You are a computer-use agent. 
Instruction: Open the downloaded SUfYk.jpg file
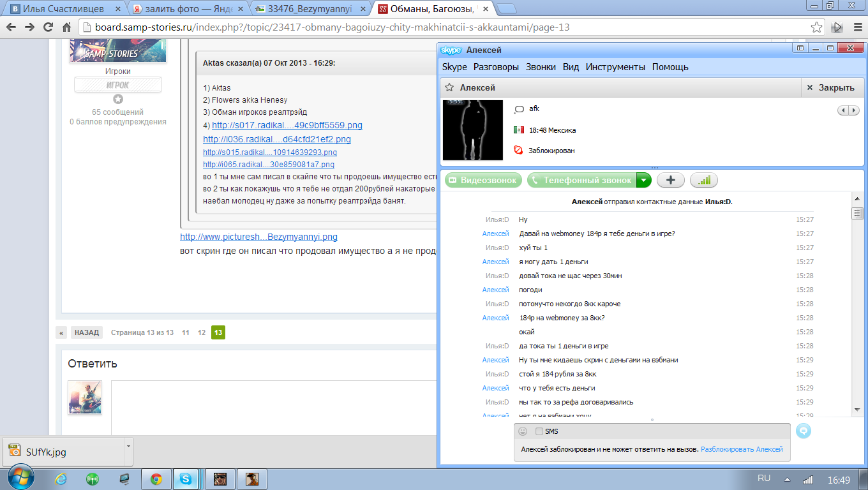(63, 452)
